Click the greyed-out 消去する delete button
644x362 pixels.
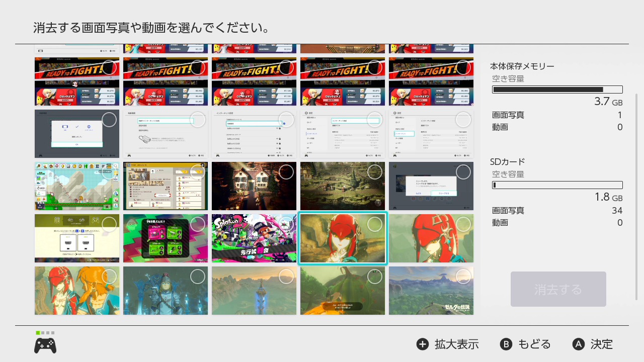tap(558, 289)
